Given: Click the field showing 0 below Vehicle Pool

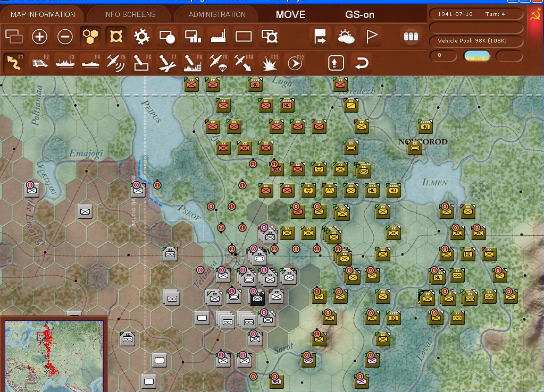Looking at the screenshot, I should click(x=443, y=55).
